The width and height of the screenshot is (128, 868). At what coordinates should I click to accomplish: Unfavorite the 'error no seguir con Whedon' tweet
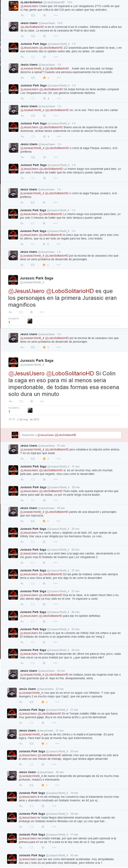click(43, 702)
